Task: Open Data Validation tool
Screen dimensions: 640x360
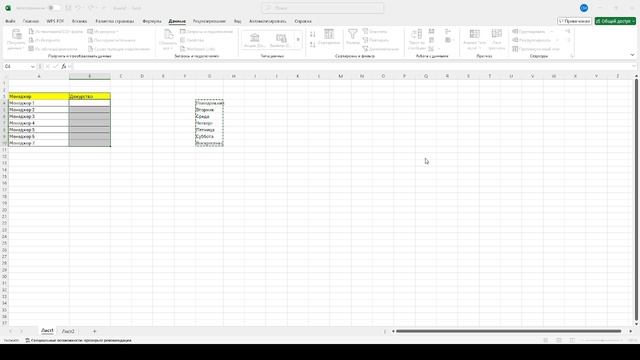Action: click(432, 49)
